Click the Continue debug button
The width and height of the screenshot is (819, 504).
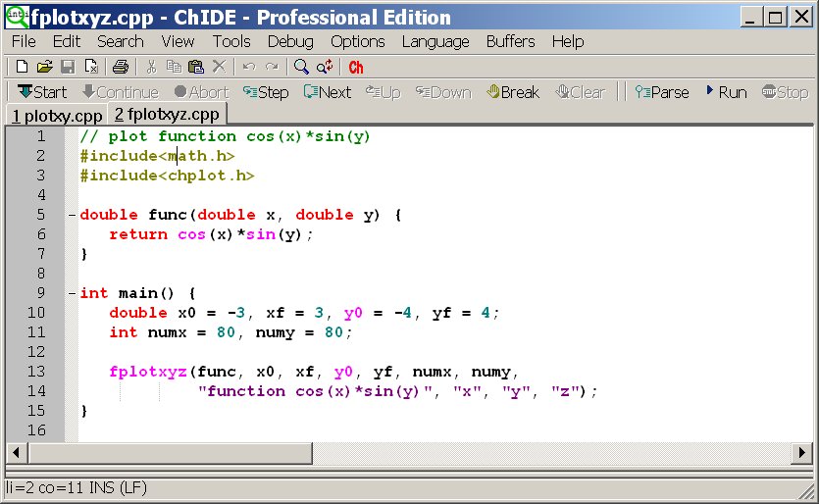121,92
